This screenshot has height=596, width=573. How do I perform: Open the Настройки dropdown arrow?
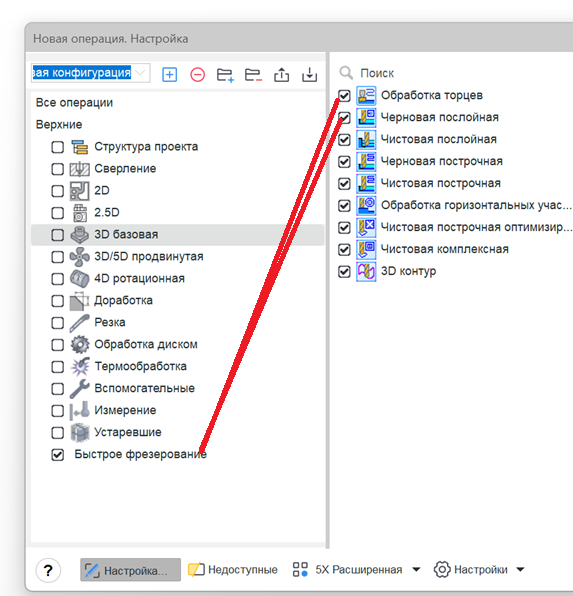pos(520,569)
